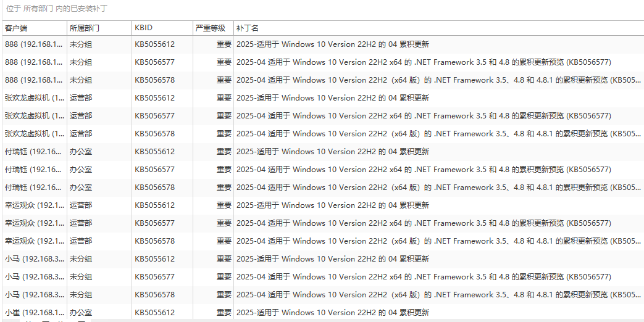644x322 pixels.
Task: Select KB5056577 in the 888 client row
Action: (x=155, y=62)
